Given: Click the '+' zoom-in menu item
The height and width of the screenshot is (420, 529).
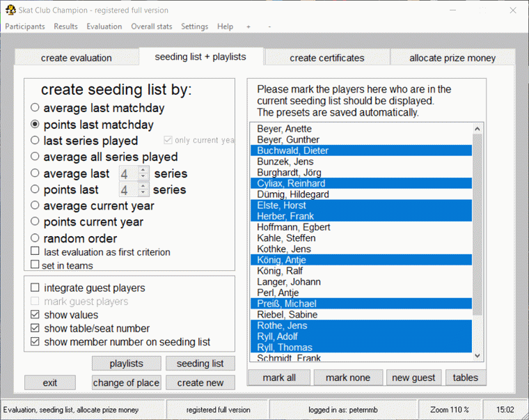Looking at the screenshot, I should tap(248, 26).
